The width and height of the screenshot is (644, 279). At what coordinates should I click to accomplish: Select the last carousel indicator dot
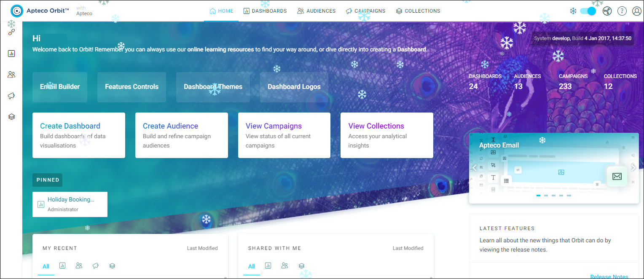click(569, 196)
